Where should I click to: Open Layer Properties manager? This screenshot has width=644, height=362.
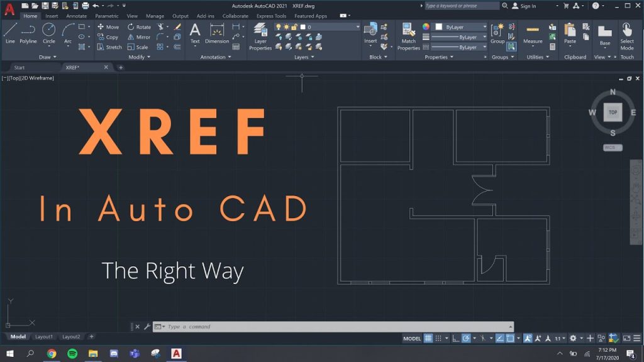click(260, 36)
